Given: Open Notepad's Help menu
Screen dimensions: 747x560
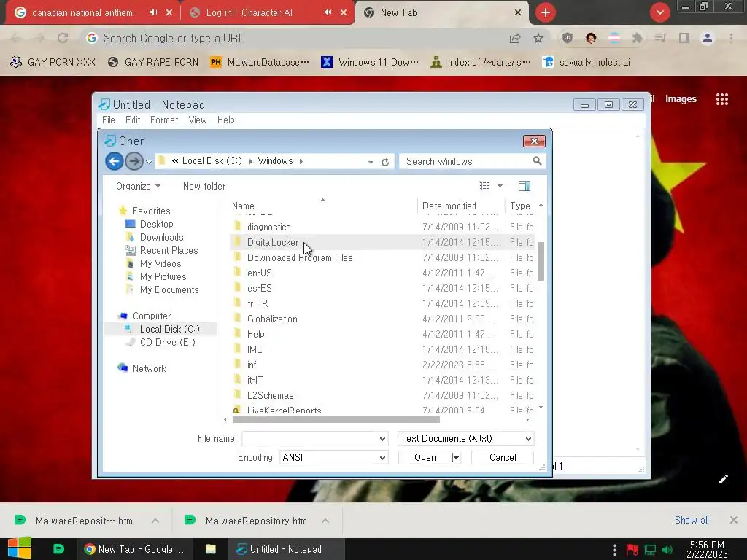Looking at the screenshot, I should (226, 120).
